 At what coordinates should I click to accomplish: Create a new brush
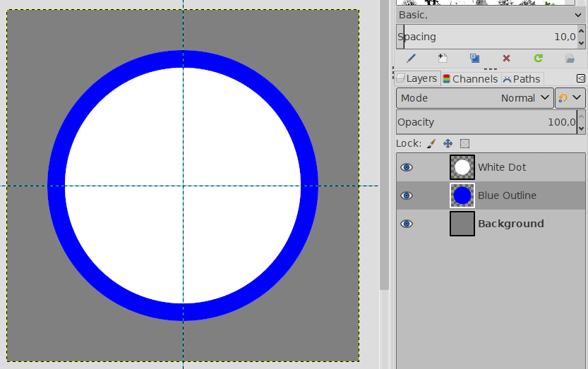click(x=443, y=59)
